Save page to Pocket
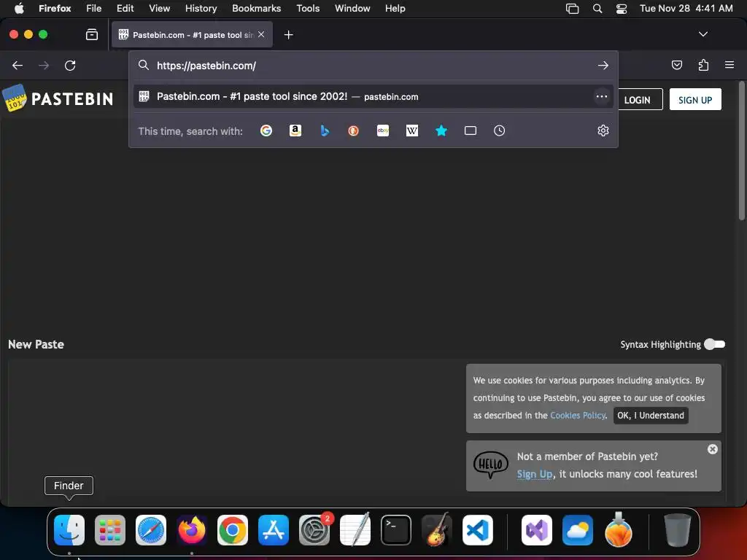The image size is (747, 560). [676, 65]
